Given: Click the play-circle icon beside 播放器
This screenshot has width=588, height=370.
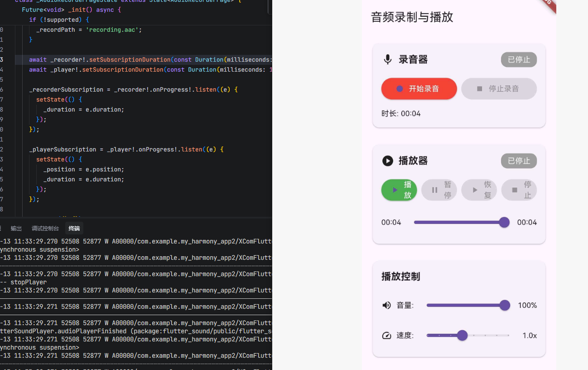Looking at the screenshot, I should point(387,161).
